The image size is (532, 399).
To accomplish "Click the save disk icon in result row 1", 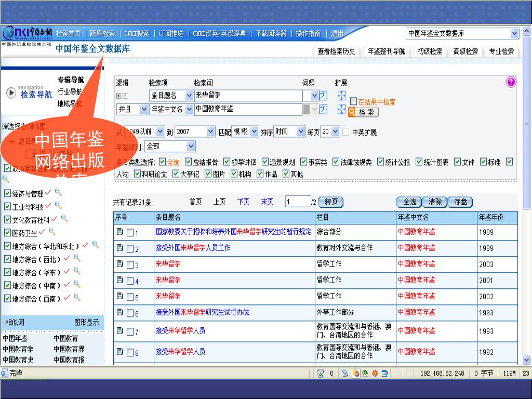I will [x=120, y=232].
